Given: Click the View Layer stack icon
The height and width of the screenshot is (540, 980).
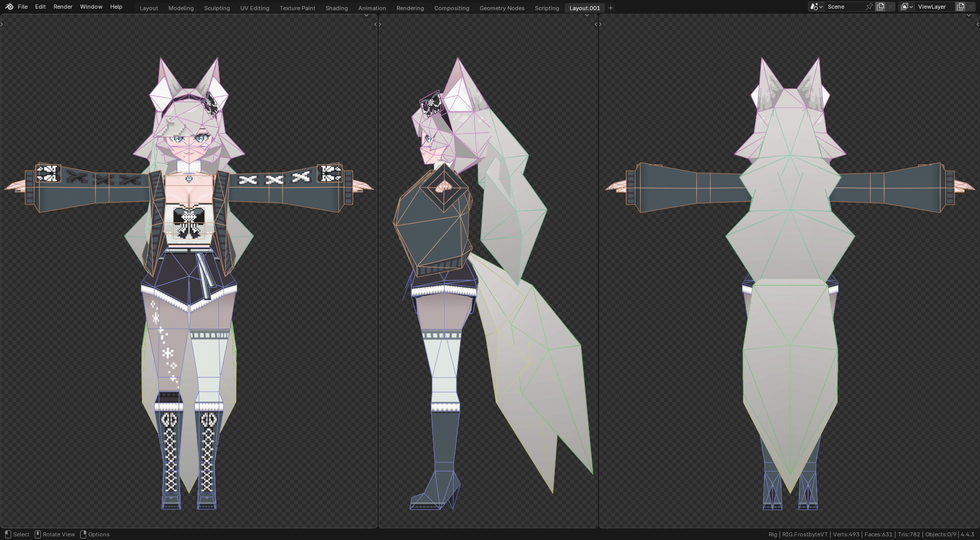Looking at the screenshot, I should [904, 6].
